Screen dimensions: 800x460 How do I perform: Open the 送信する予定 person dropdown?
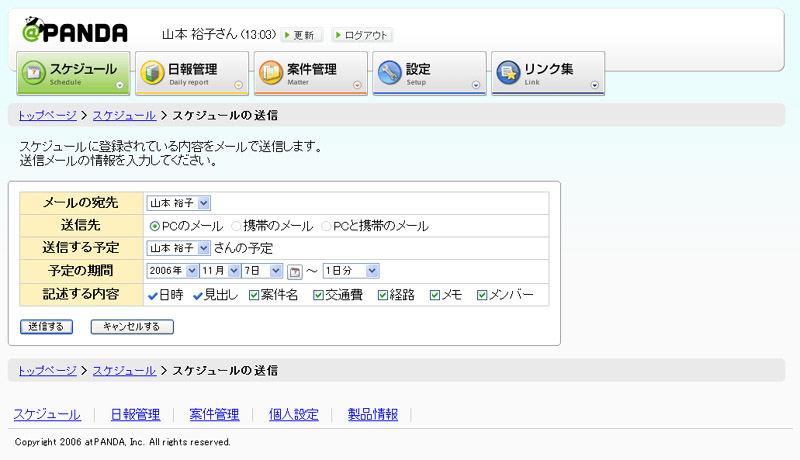[x=179, y=248]
